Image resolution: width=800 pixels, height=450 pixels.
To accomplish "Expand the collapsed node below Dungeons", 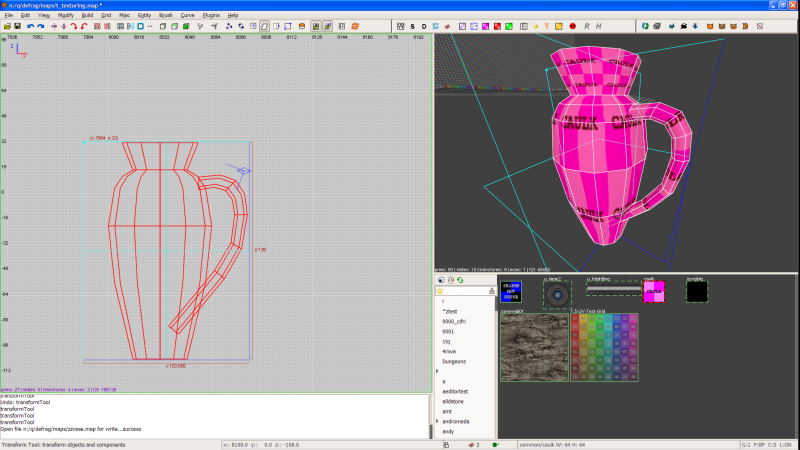I will click(437, 371).
